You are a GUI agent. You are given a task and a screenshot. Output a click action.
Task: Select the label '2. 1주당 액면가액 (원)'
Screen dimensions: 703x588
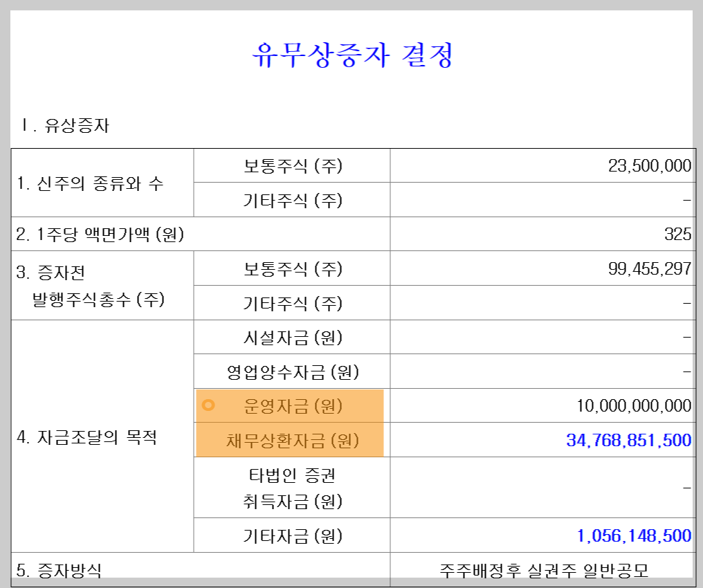point(100,234)
